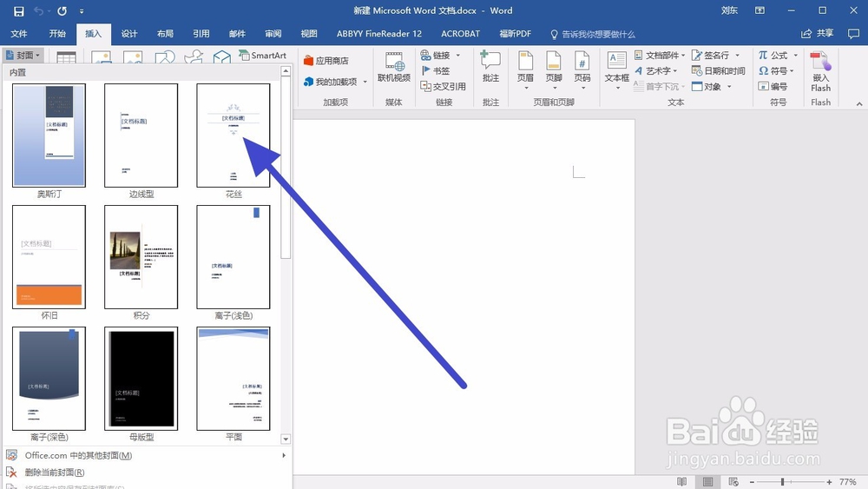The width and height of the screenshot is (868, 489).
Task: Add a 批注 comment
Action: coord(491,67)
